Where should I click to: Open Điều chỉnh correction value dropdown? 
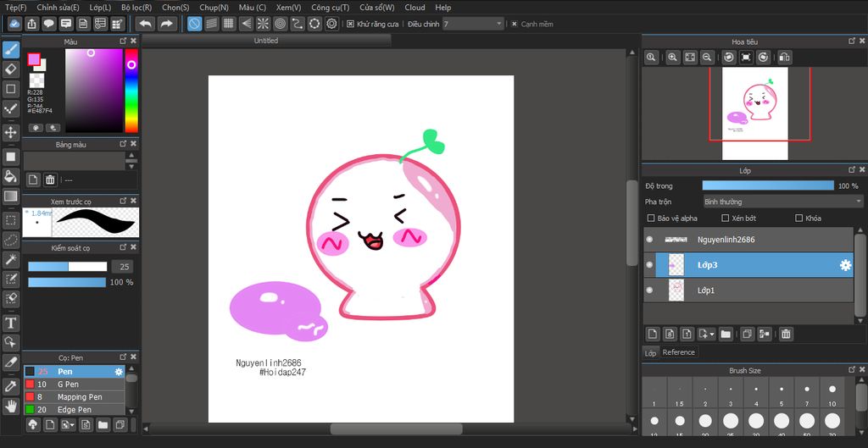[473, 24]
